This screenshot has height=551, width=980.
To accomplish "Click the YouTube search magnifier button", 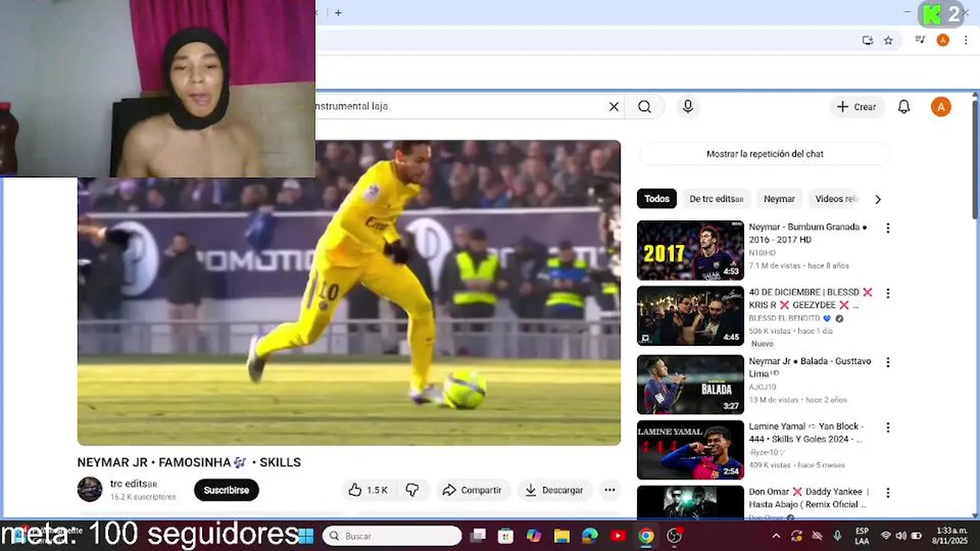I will (645, 107).
